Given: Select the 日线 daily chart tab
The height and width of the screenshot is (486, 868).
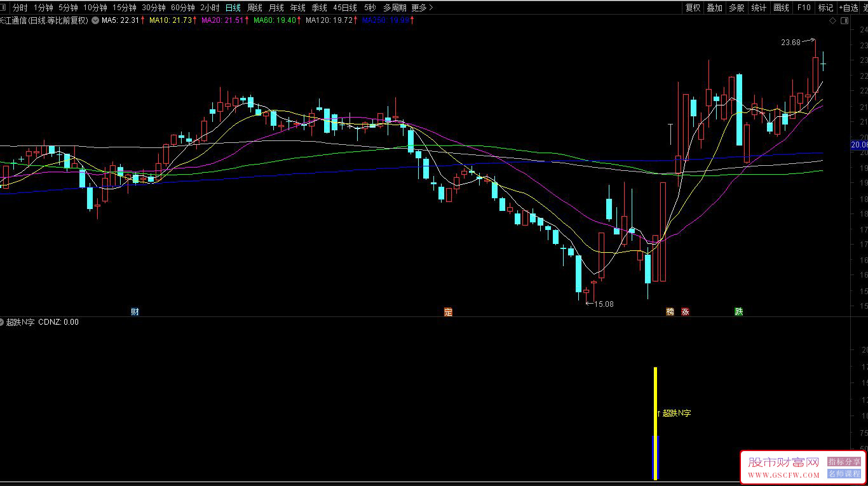Looking at the screenshot, I should pyautogui.click(x=233, y=8).
